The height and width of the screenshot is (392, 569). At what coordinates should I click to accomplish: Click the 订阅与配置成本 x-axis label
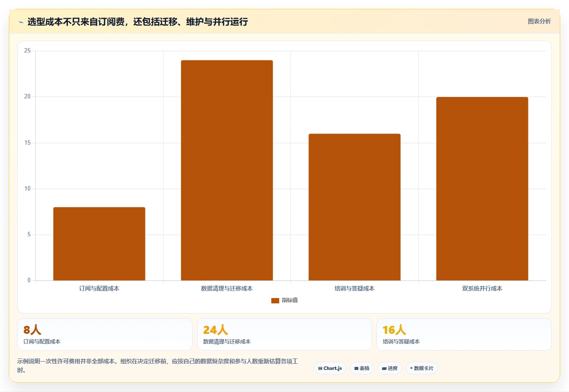(99, 288)
